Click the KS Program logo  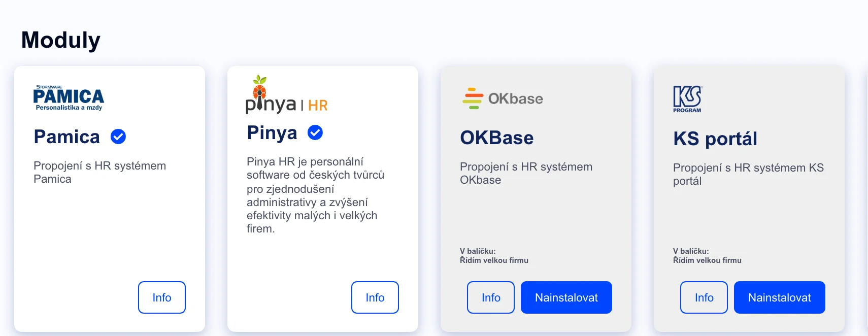(687, 99)
